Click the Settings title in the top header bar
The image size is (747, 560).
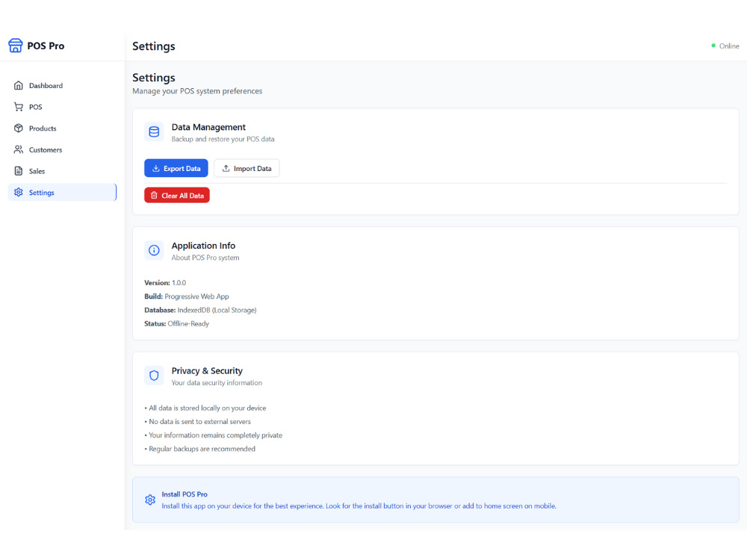coord(153,46)
